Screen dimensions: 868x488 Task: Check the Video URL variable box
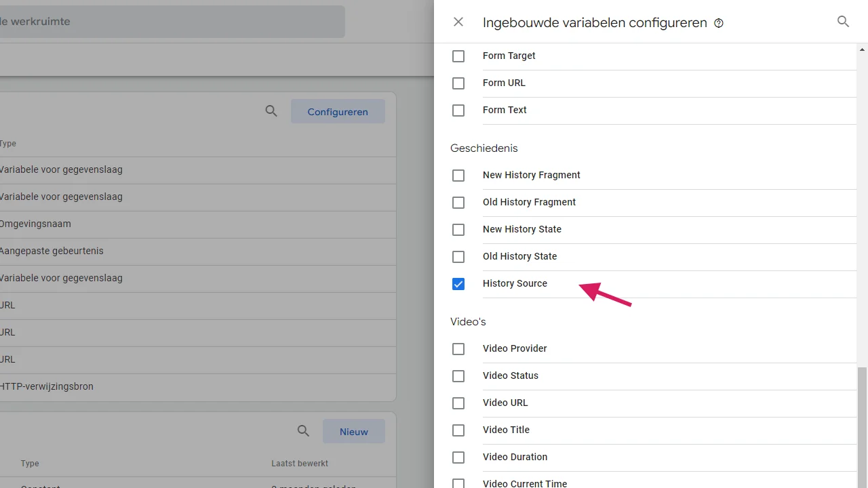458,403
